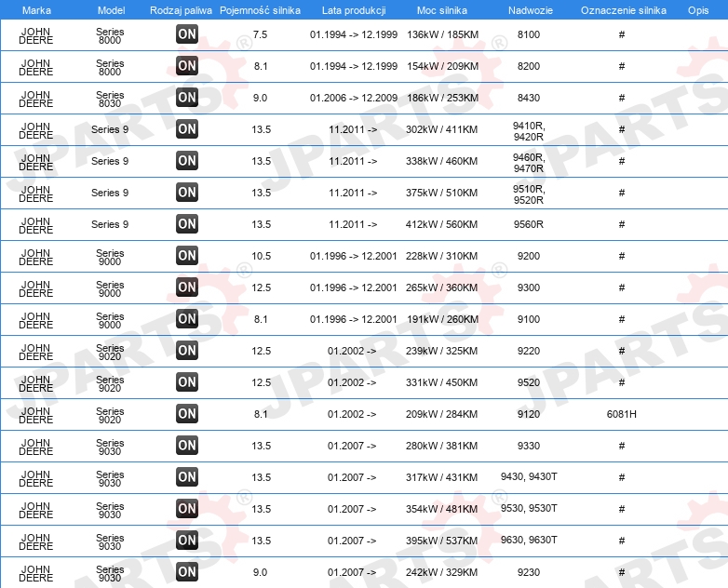728x588 pixels.
Task: Select power value 239kW / 325KM
Action: click(x=441, y=351)
